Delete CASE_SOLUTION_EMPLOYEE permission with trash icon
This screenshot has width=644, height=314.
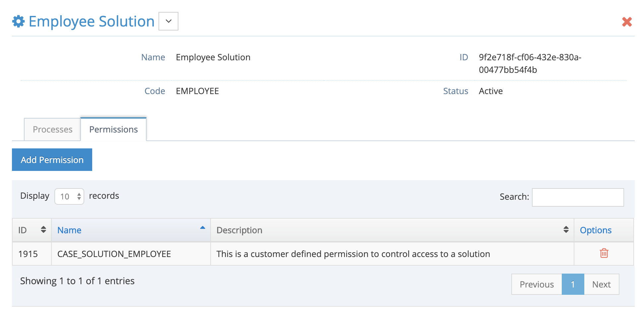click(x=604, y=253)
